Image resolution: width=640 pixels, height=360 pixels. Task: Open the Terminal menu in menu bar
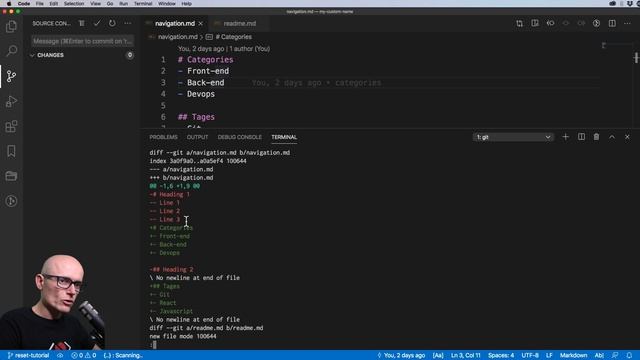[143, 3]
